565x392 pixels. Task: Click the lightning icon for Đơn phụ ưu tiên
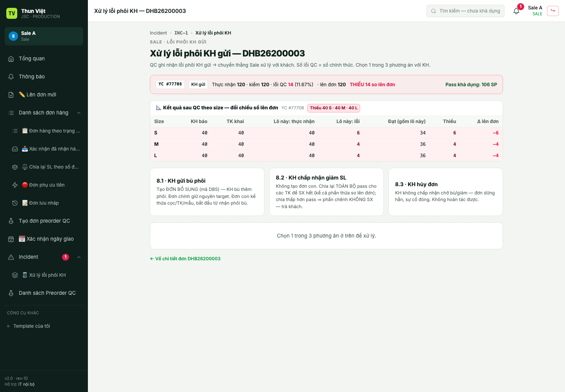(x=15, y=185)
